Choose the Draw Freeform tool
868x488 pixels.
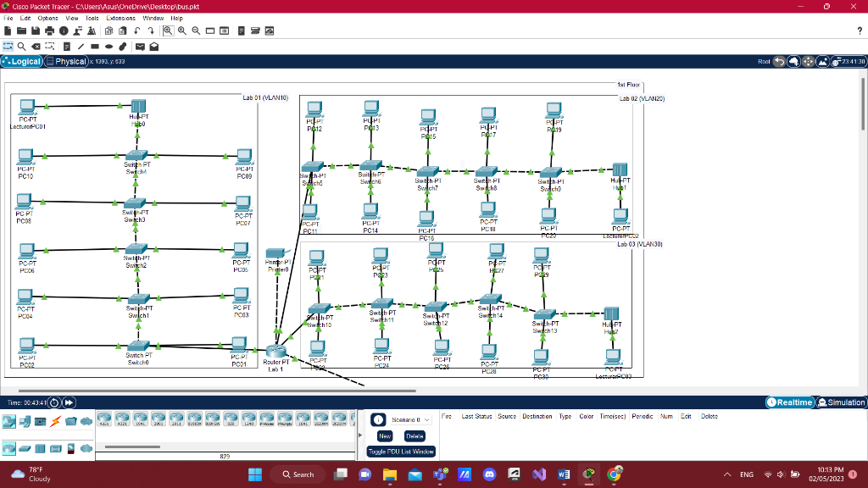(123, 47)
